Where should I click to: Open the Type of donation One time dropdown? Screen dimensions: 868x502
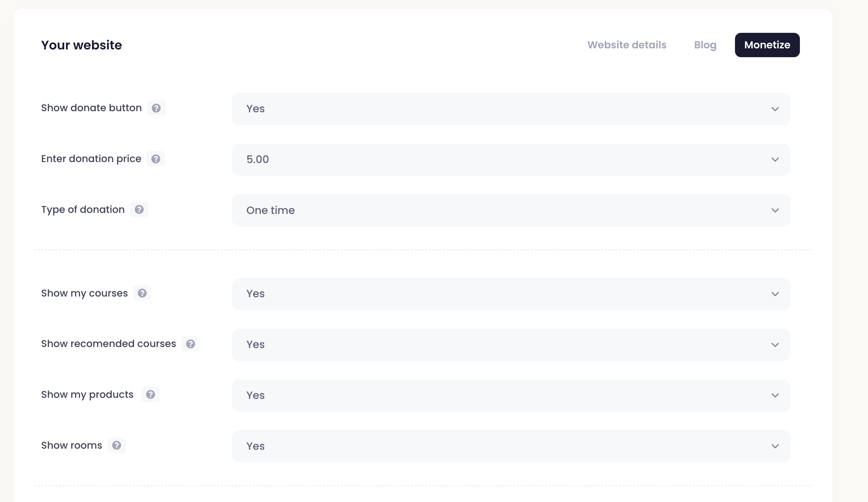[x=511, y=210]
